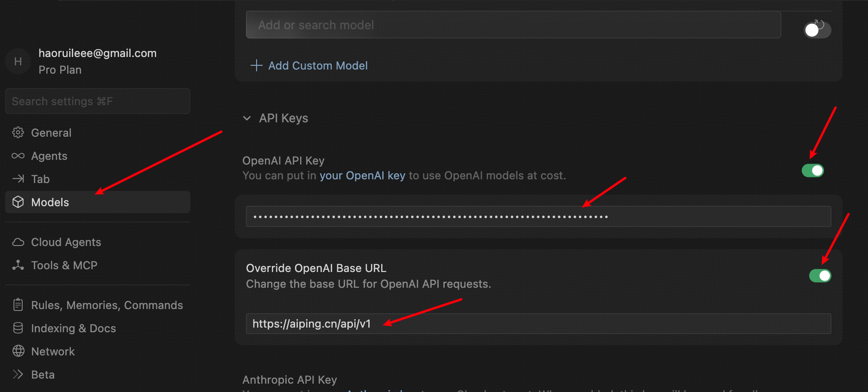Click the Rules clipboard icon
Image resolution: width=868 pixels, height=392 pixels.
click(18, 305)
